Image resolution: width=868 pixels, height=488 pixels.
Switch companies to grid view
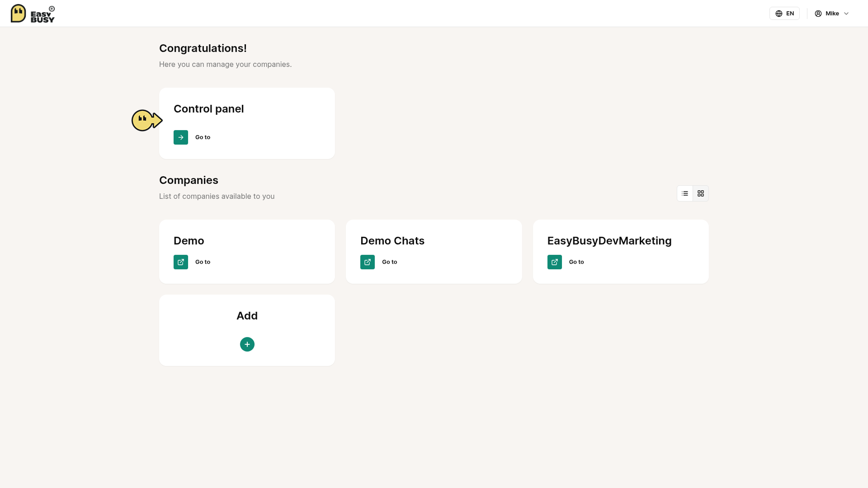point(701,193)
